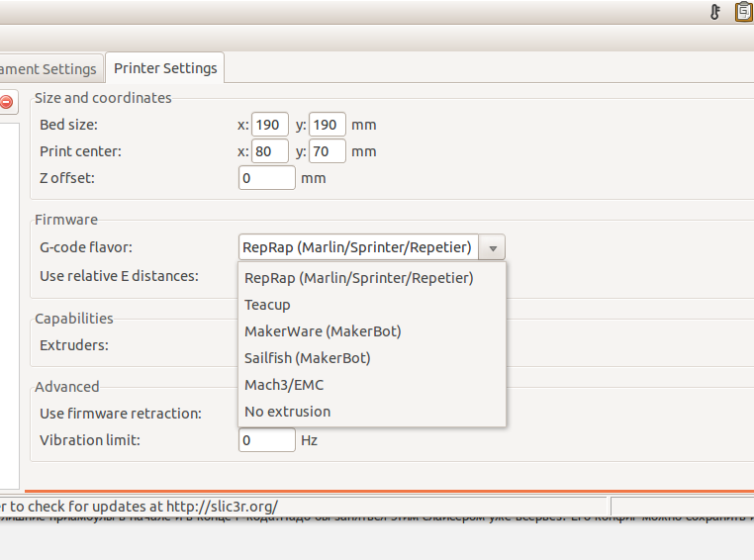The height and width of the screenshot is (560, 754).
Task: Open the clipboard manager tray icon
Action: pyautogui.click(x=742, y=12)
